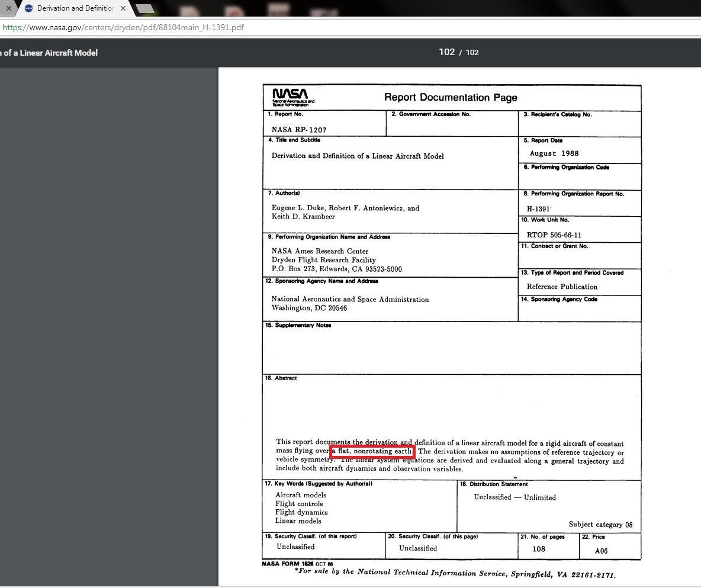The height and width of the screenshot is (588, 701).
Task: Click the '14. Sponsoring Agency Code' label
Action: (559, 299)
